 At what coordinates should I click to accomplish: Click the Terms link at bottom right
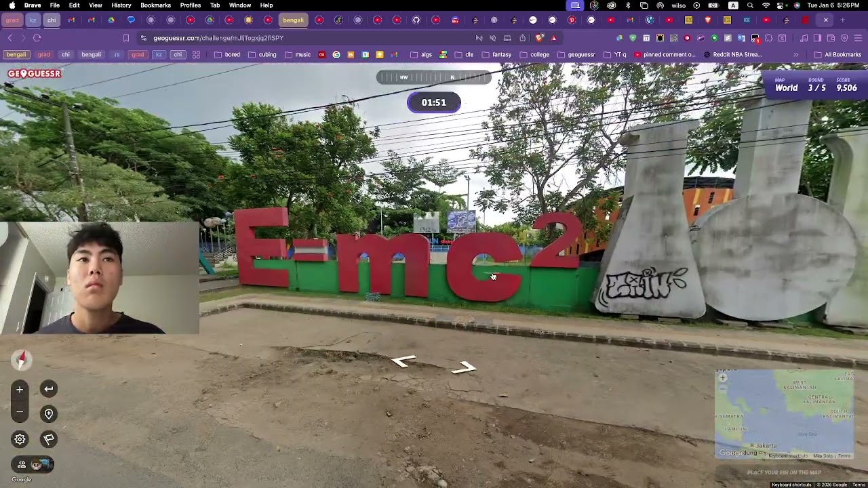(x=859, y=485)
